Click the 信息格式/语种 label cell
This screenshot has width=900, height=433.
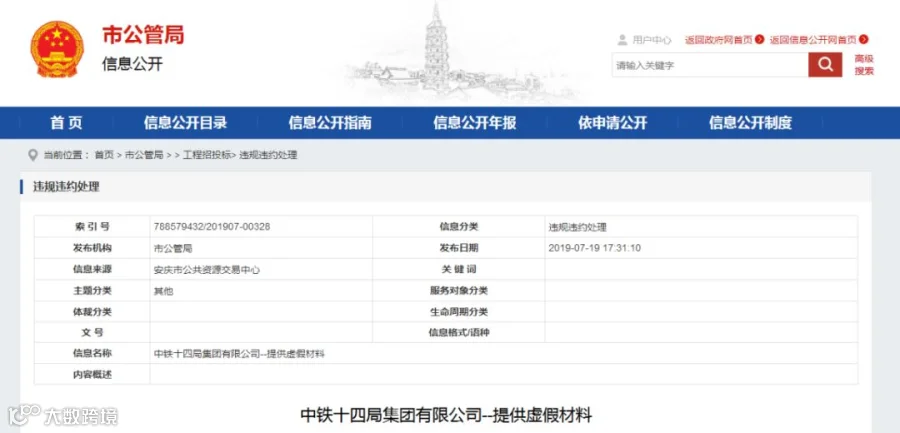click(x=459, y=333)
